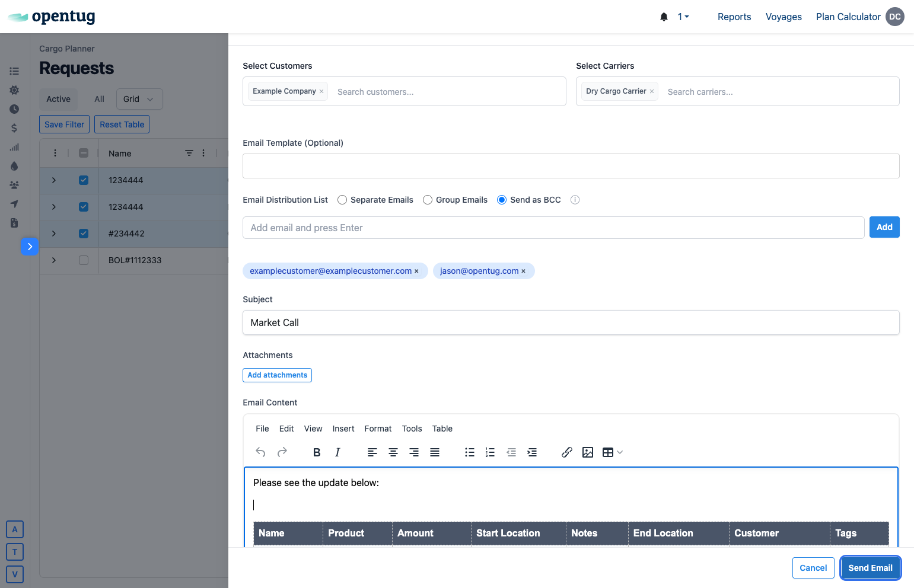Expand the first 1234444 row
This screenshot has width=914, height=588.
(54, 180)
